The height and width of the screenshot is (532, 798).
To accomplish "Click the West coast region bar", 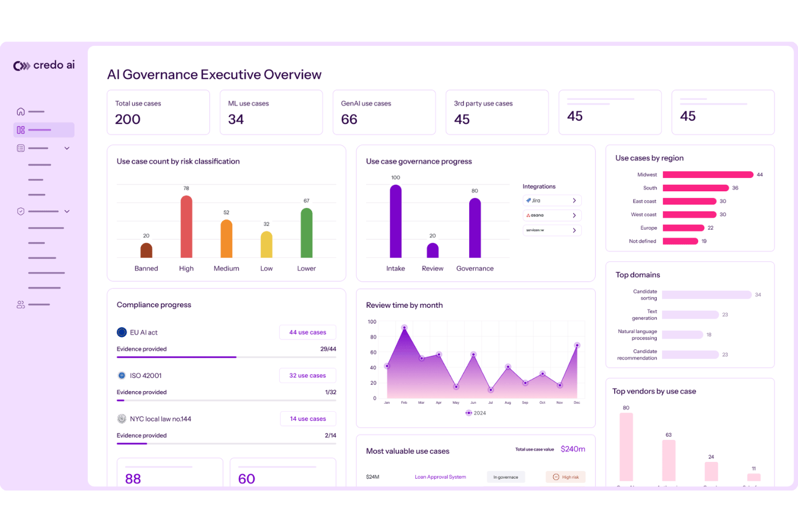I will [x=690, y=215].
